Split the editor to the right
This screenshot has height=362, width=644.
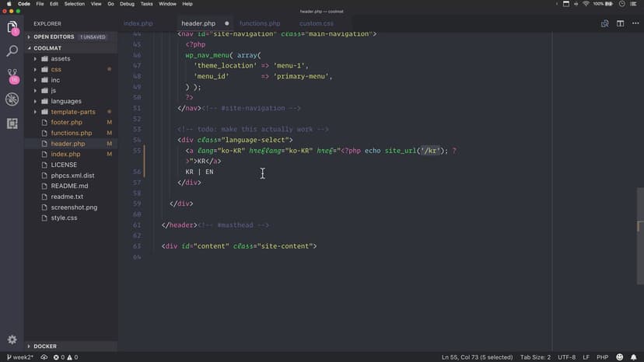pos(620,23)
